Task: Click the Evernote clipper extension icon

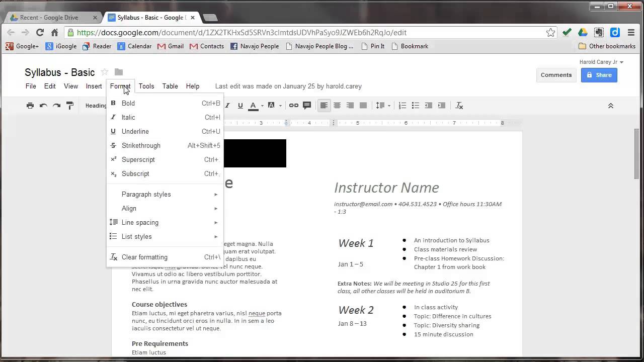Action: tap(599, 32)
